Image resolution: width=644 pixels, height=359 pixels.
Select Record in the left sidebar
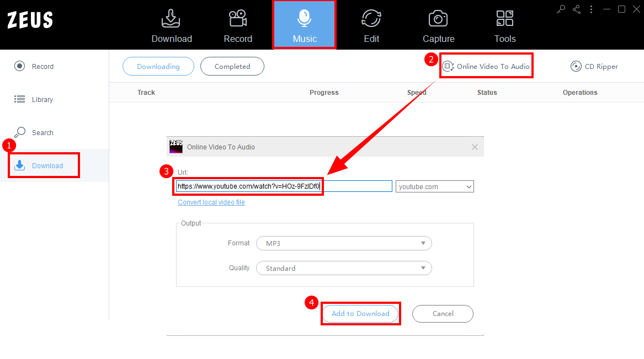[34, 67]
